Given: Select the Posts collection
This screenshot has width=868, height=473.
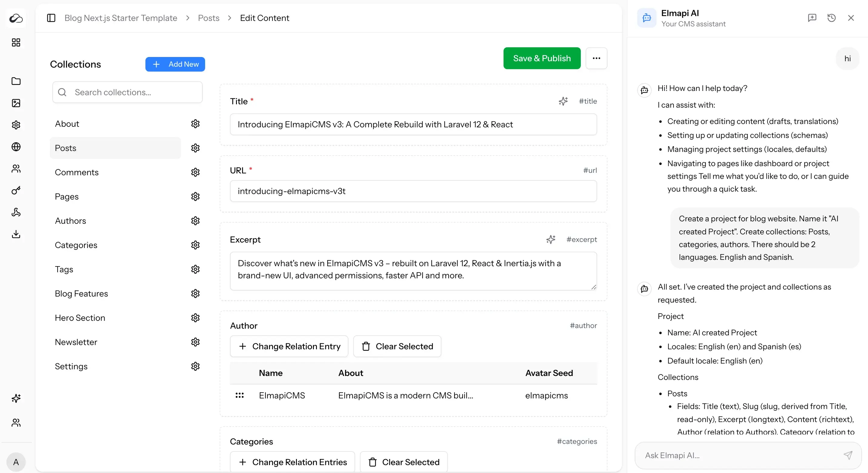Looking at the screenshot, I should tap(115, 148).
